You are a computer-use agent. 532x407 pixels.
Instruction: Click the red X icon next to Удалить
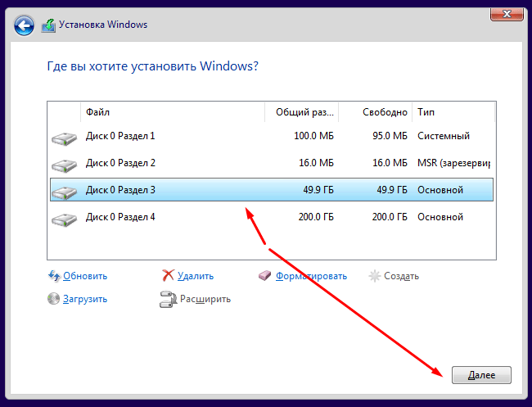click(x=168, y=276)
